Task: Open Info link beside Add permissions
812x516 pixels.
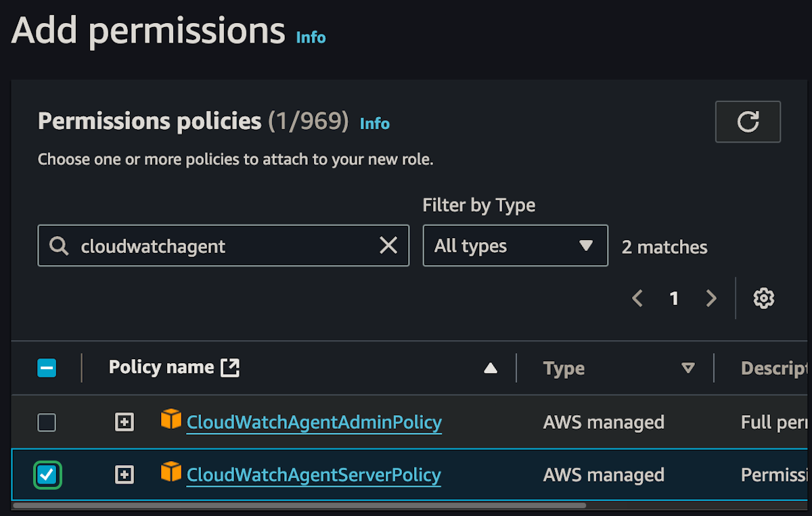Action: pos(311,37)
